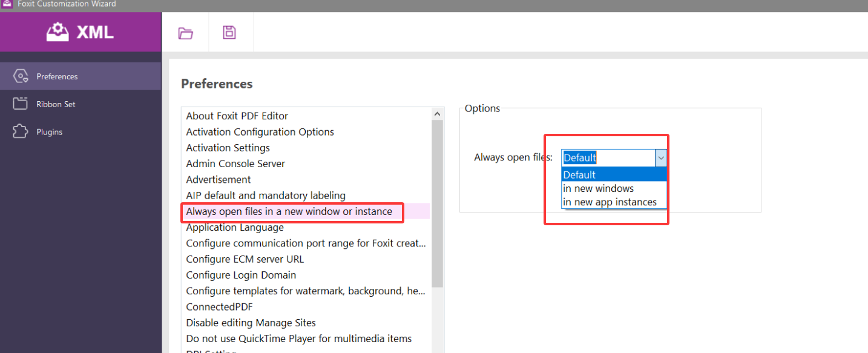Image resolution: width=868 pixels, height=353 pixels.
Task: Open the 'Always open files' dropdown arrow
Action: click(660, 157)
